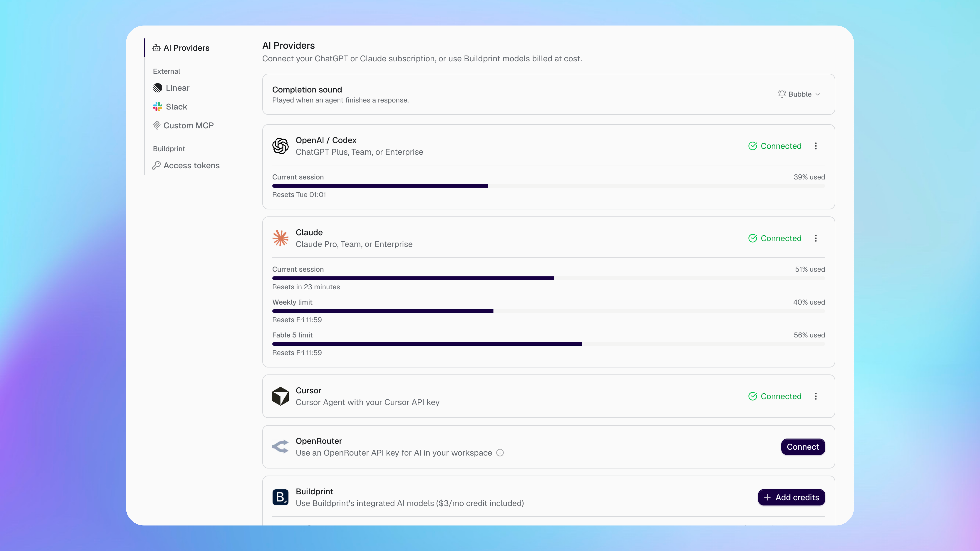Click the 'OpenAI / Codex' title
The height and width of the screenshot is (551, 980).
pos(326,140)
